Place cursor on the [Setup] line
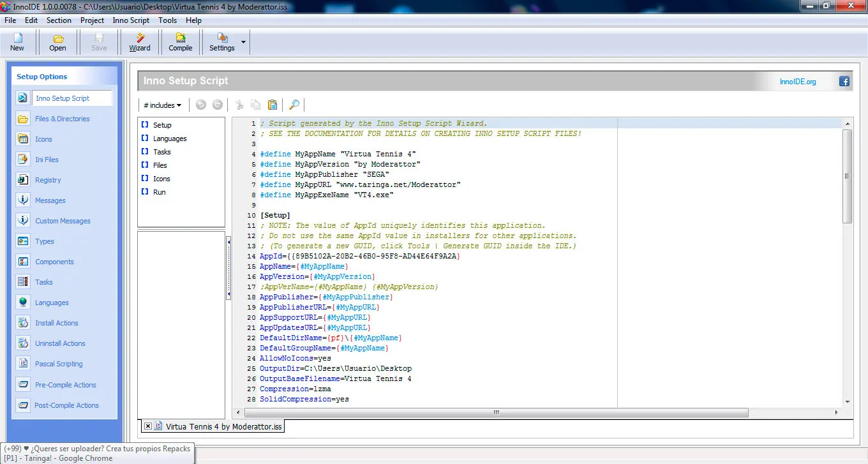 (275, 215)
